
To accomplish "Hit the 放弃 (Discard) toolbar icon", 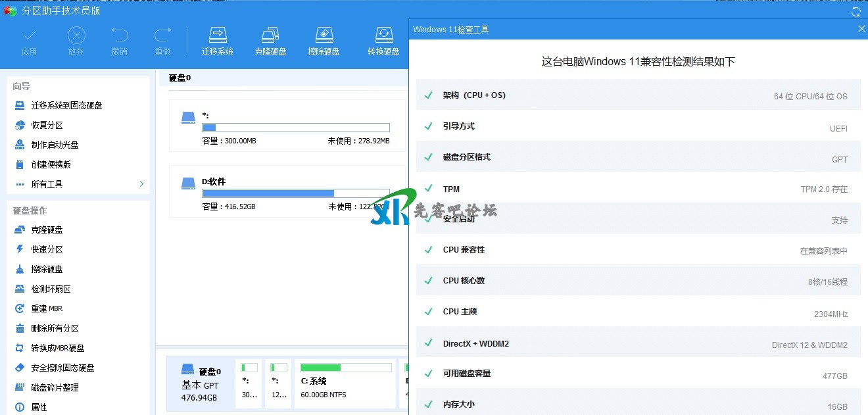I will pos(76,35).
